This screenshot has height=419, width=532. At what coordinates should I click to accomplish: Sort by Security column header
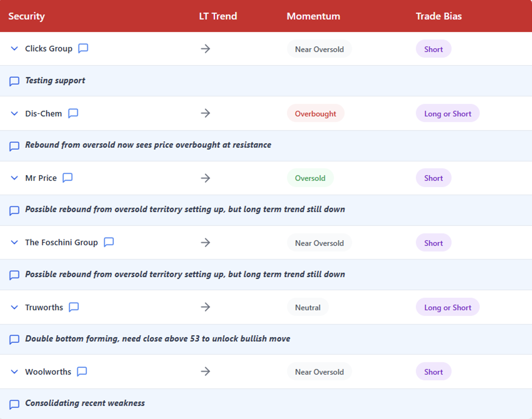pos(26,16)
